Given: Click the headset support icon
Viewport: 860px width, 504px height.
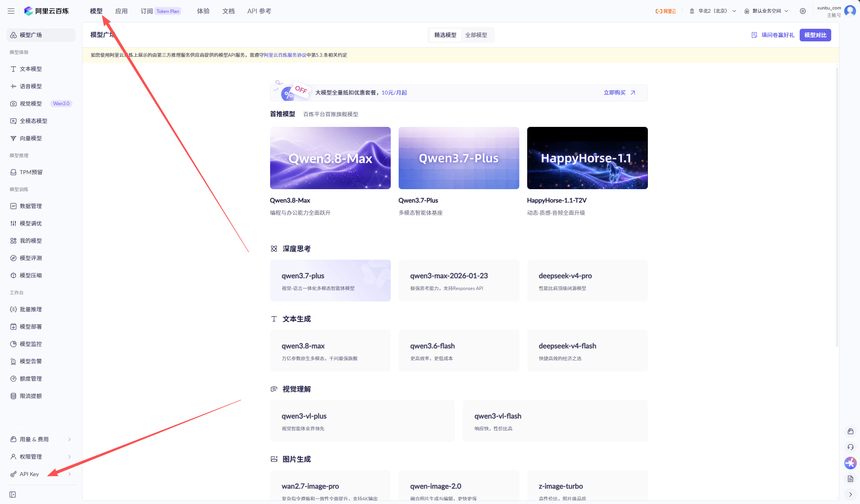Looking at the screenshot, I should point(851,447).
